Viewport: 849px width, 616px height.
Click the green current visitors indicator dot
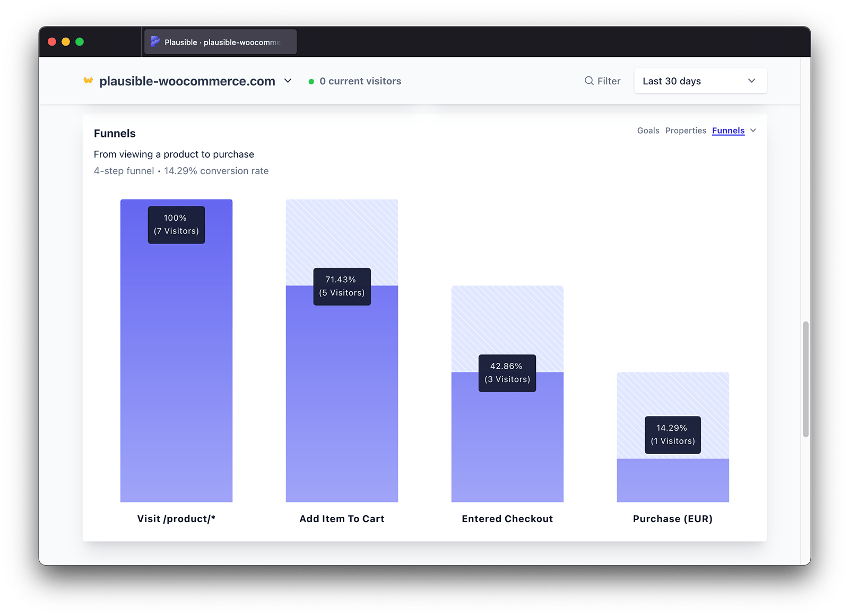pyautogui.click(x=311, y=81)
